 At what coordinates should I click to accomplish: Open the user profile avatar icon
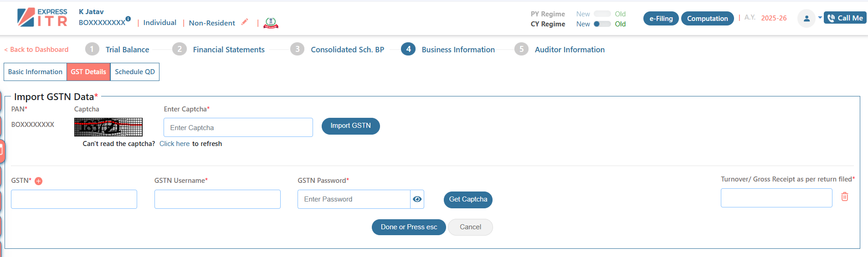coord(806,19)
